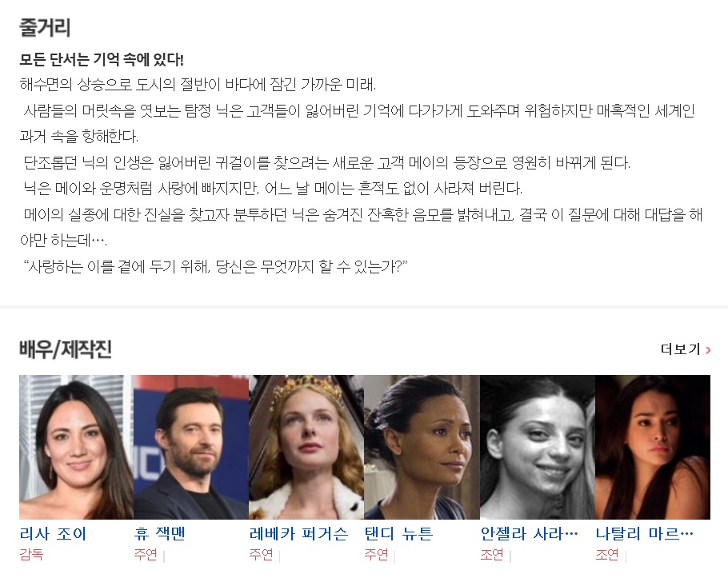Viewport: 728px width, 574px height.
Task: Click the 감독 role label under 리사 조이
Action: click(31, 555)
